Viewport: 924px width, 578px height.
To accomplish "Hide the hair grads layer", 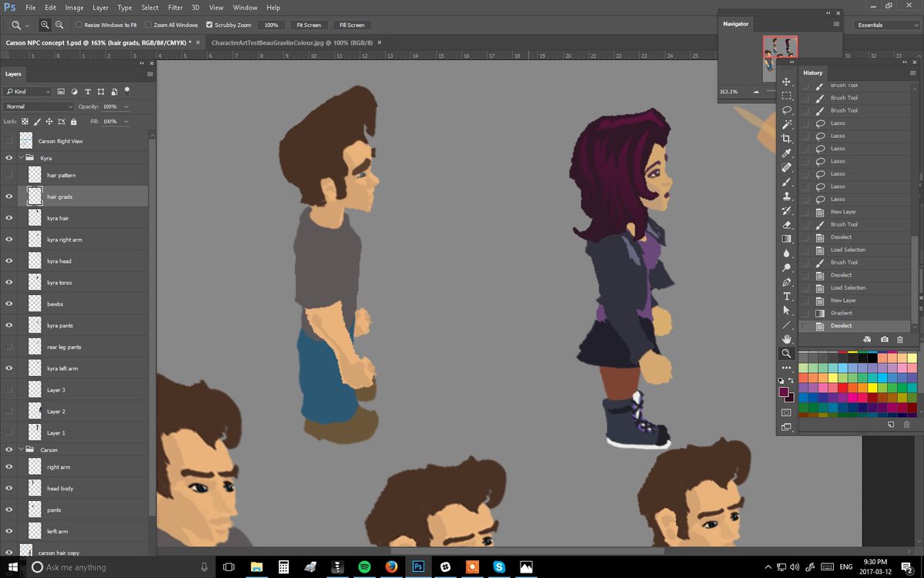I will (x=9, y=197).
